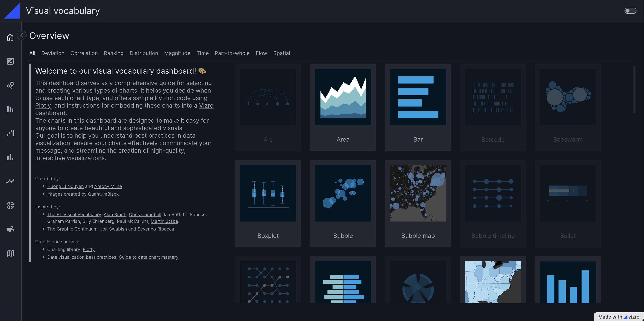Switch to the Ranking tab
Image resolution: width=644 pixels, height=321 pixels.
(114, 53)
